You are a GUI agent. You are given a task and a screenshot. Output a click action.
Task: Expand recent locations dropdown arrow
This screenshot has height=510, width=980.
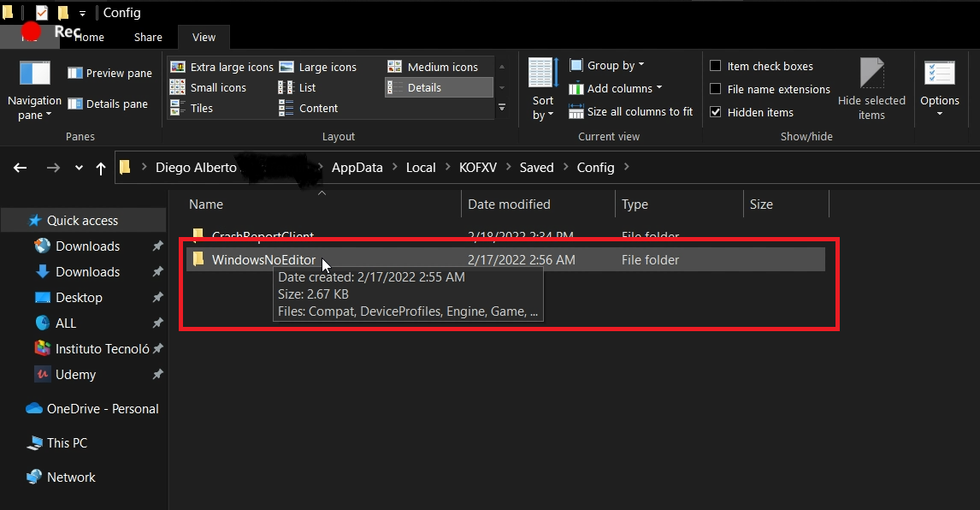click(79, 169)
